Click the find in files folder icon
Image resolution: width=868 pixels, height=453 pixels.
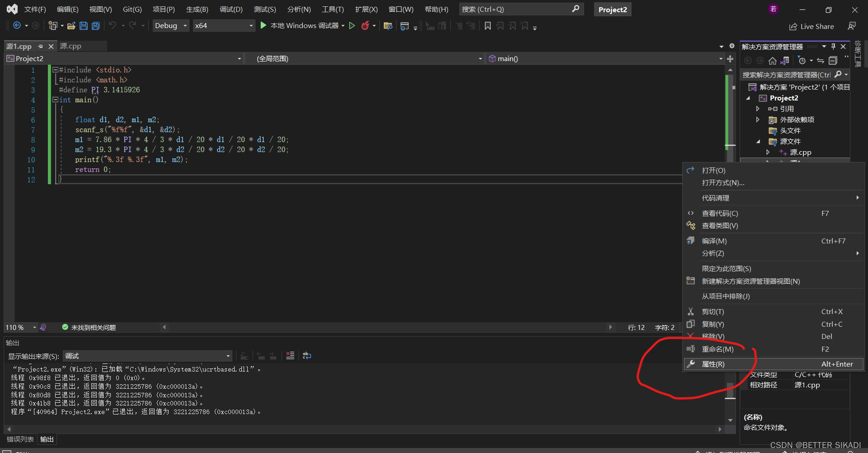coord(387,26)
